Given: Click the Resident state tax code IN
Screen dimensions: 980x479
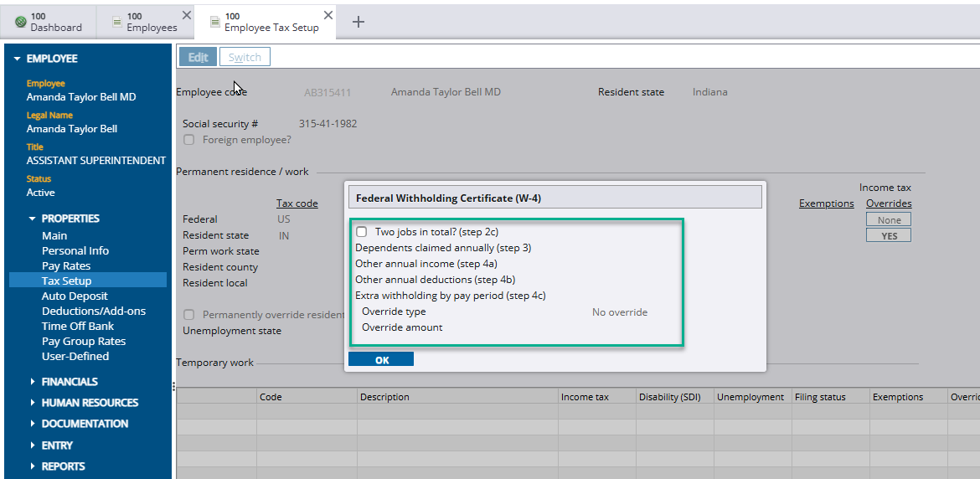Looking at the screenshot, I should (284, 235).
